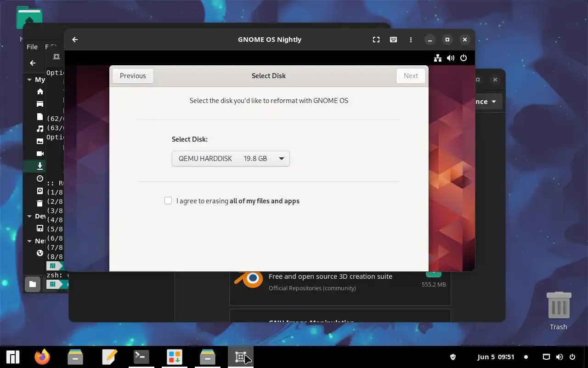This screenshot has height=368, width=588.
Task: Enter fullscreen in GNOME OS Nightly window
Action: (376, 40)
